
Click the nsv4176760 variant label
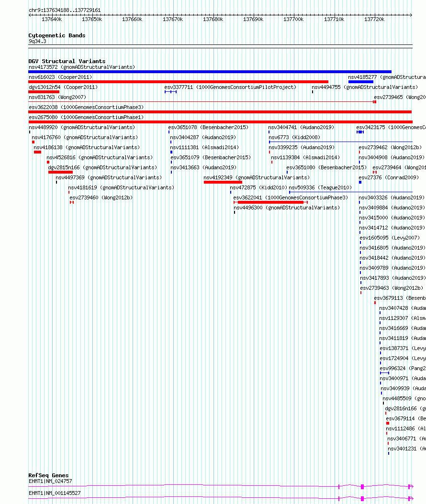85,137
